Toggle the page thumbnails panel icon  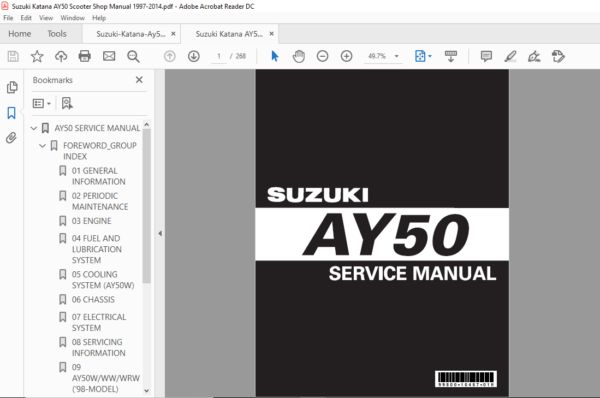12,87
